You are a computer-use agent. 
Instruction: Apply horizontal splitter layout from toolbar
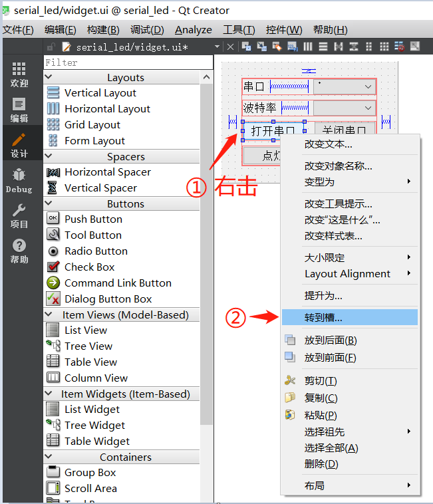(338, 47)
